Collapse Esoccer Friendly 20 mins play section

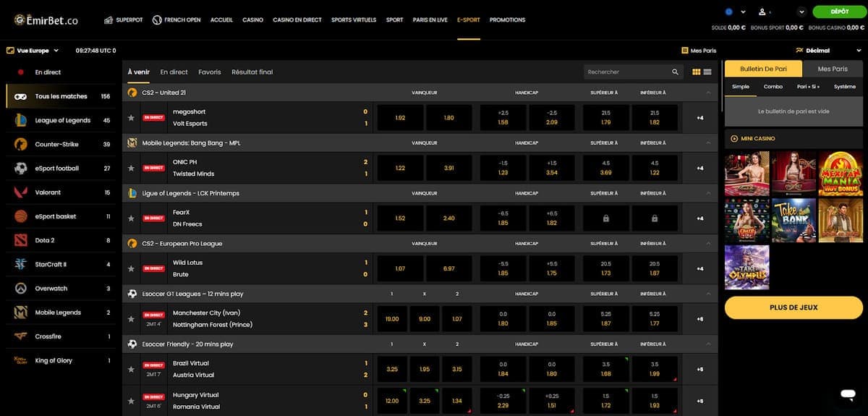708,344
